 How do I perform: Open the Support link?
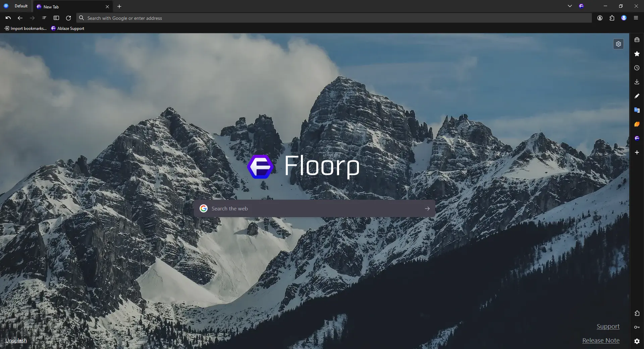coord(608,326)
